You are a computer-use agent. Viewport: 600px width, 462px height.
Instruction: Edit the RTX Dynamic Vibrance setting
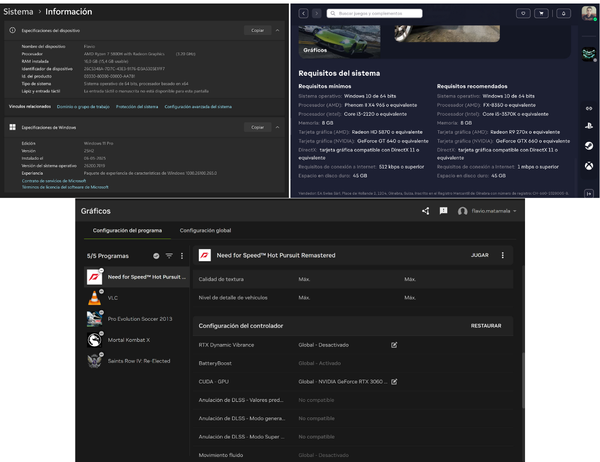point(394,344)
